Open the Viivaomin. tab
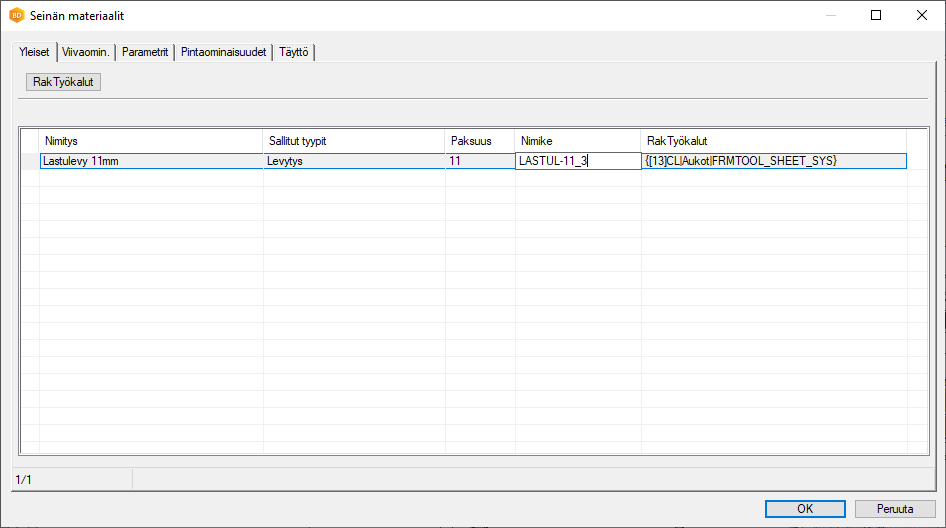The image size is (946, 528). tap(86, 52)
